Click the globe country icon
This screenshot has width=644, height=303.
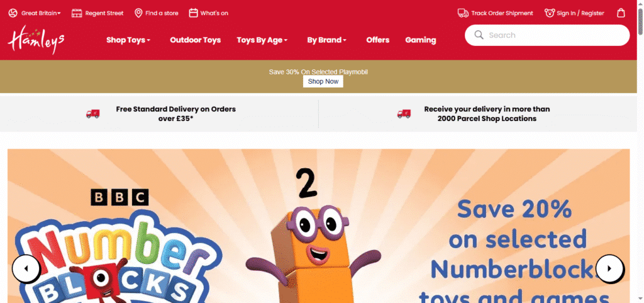coord(13,13)
